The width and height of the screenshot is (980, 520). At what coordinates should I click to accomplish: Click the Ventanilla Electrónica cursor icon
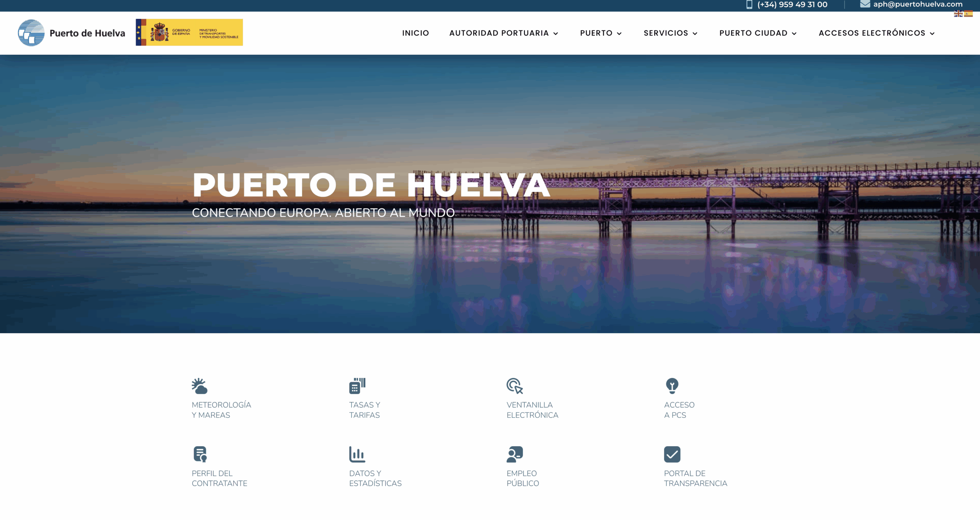514,386
